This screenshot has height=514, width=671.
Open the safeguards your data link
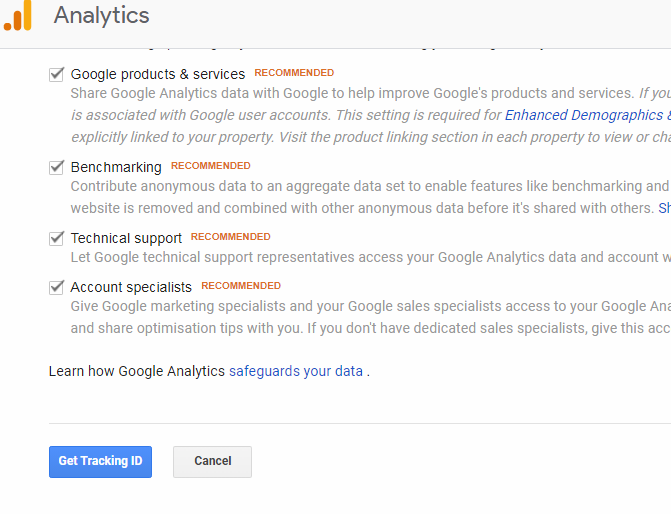click(x=296, y=371)
